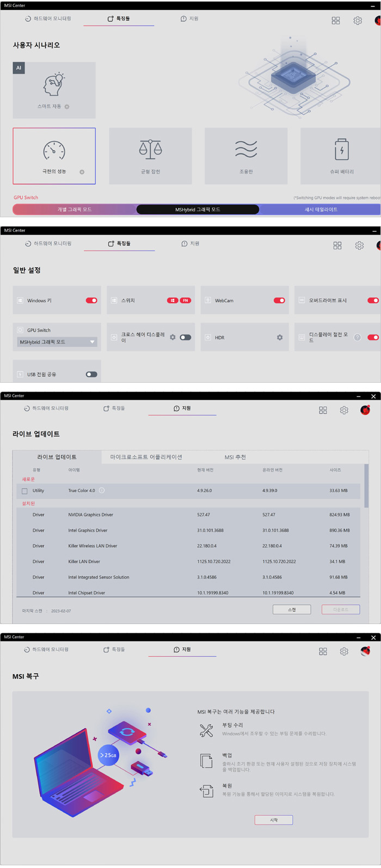Click the Killer LAN Driver row

coord(188,561)
